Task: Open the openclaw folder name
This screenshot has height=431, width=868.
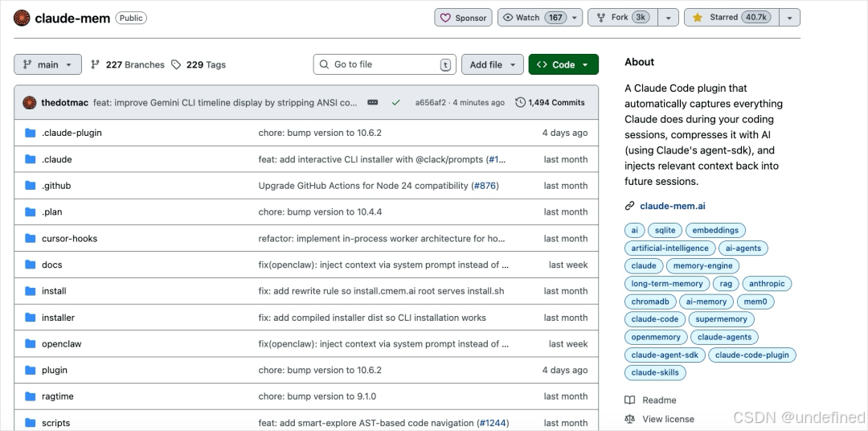Action: tap(61, 344)
